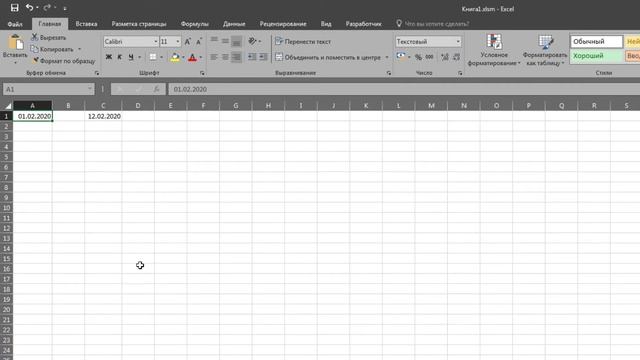Select cell C1 containing 12.02.2020
The width and height of the screenshot is (640, 360).
[103, 116]
